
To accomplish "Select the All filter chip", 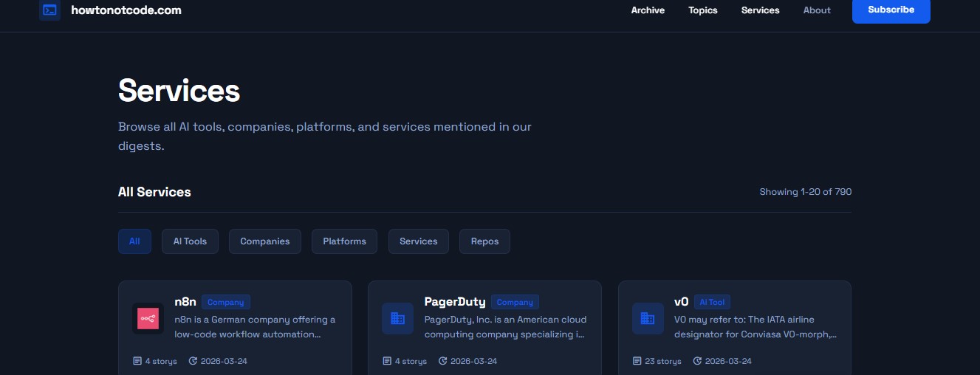I will [134, 241].
